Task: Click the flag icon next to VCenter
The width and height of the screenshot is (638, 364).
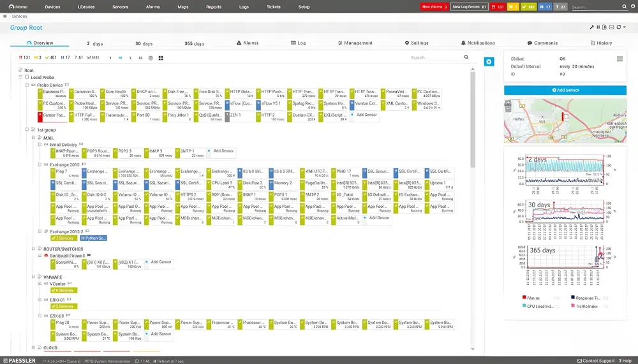Action: [70, 284]
